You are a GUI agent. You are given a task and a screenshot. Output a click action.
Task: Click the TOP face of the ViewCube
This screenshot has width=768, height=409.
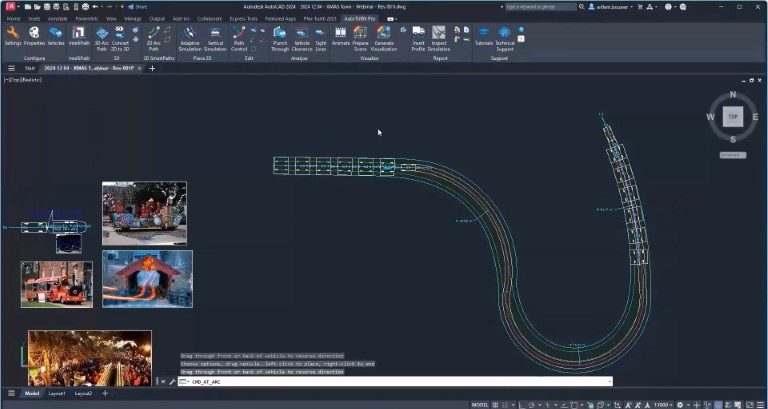(x=732, y=116)
